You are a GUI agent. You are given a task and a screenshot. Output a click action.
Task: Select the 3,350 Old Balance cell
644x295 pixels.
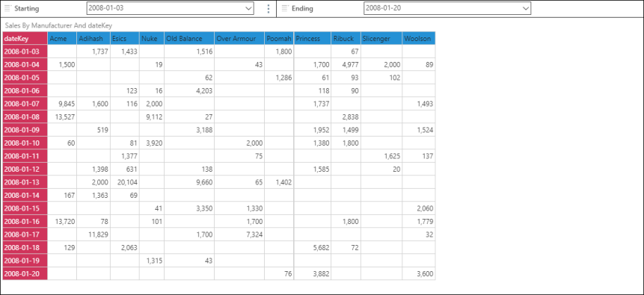pyautogui.click(x=189, y=208)
